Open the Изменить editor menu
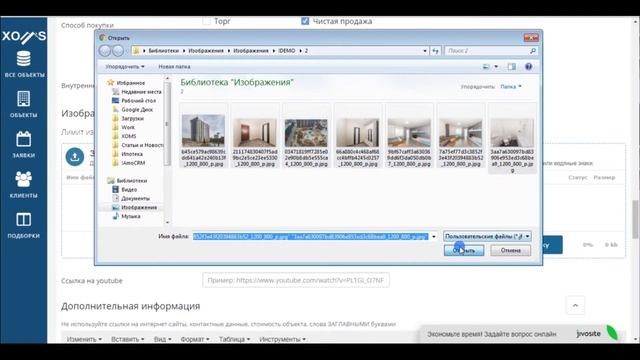Viewport: 640px width, 360px height. [84, 339]
